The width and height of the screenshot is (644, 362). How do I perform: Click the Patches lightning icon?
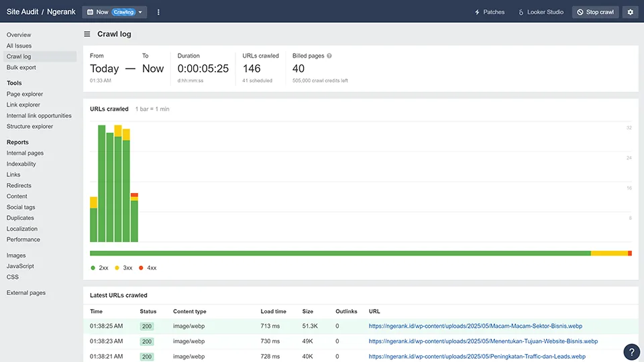pyautogui.click(x=478, y=12)
